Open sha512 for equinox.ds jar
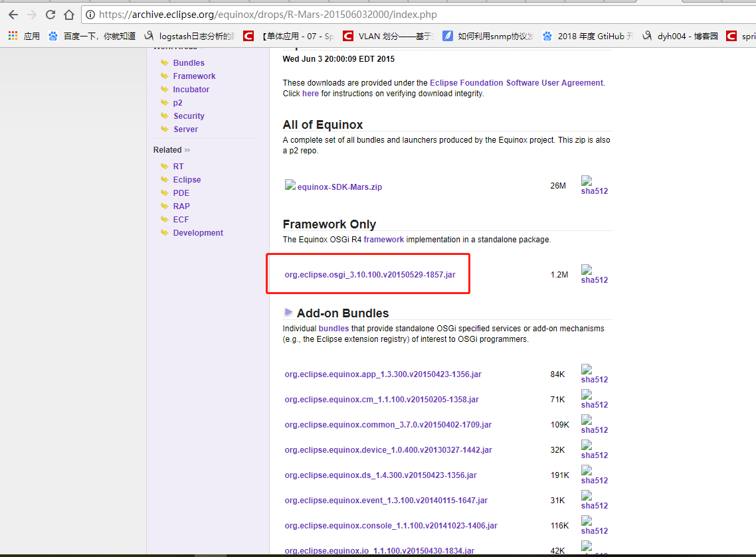Screen dimensions: 756x557 pyautogui.click(x=594, y=481)
